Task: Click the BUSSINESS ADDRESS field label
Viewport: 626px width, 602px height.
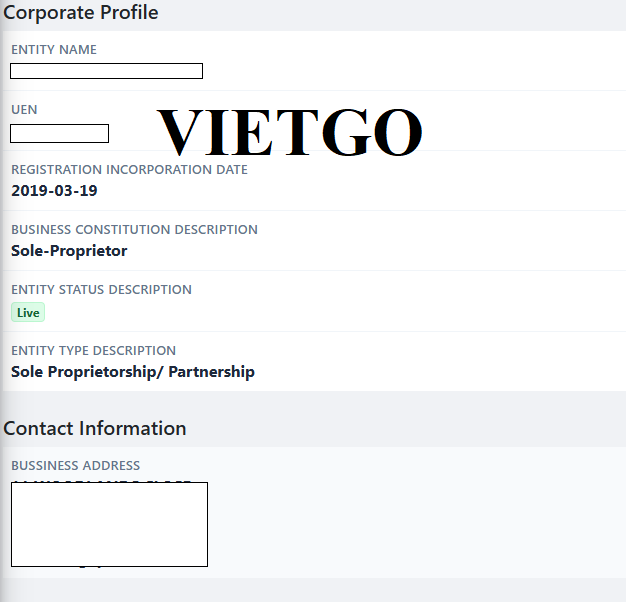Action: [75, 466]
